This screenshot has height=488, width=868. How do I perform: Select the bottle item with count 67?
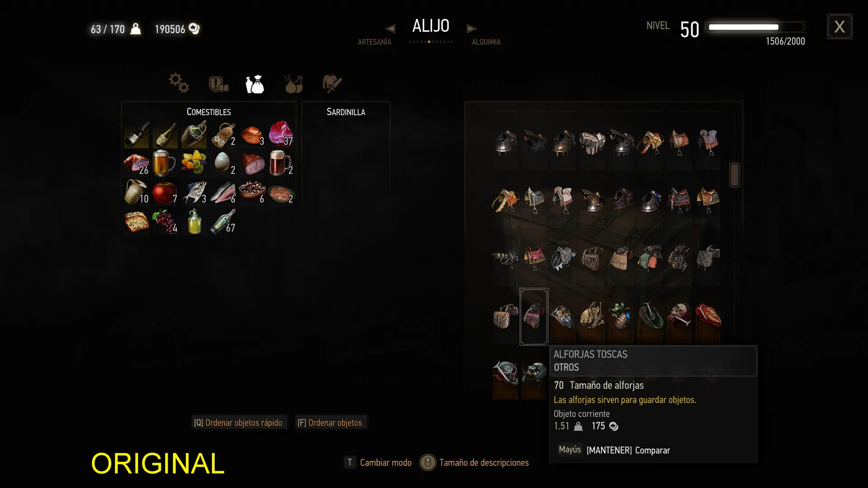[x=223, y=221]
